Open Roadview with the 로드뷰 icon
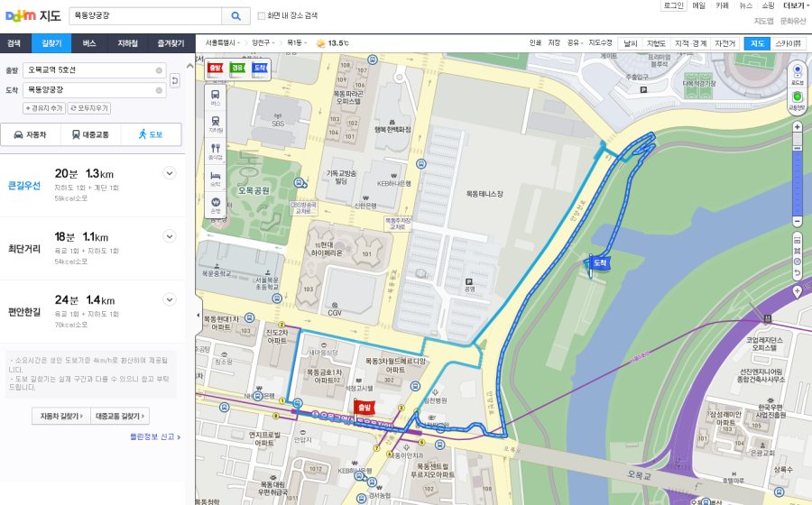 coord(797,74)
